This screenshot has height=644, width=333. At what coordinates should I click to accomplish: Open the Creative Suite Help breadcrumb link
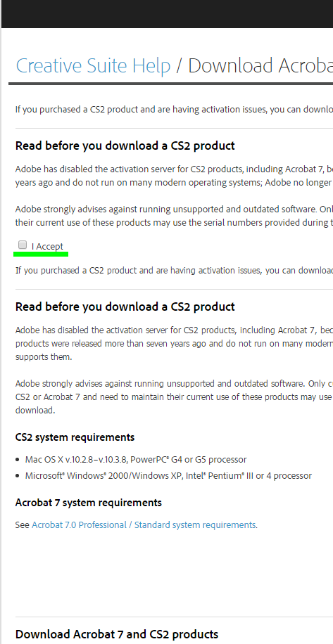tap(94, 65)
